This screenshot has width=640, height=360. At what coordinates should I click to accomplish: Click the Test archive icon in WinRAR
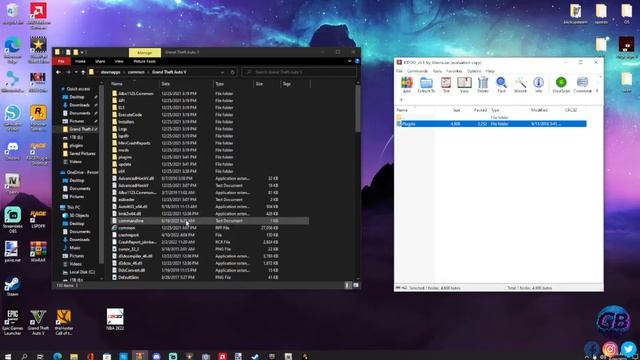[x=446, y=84]
